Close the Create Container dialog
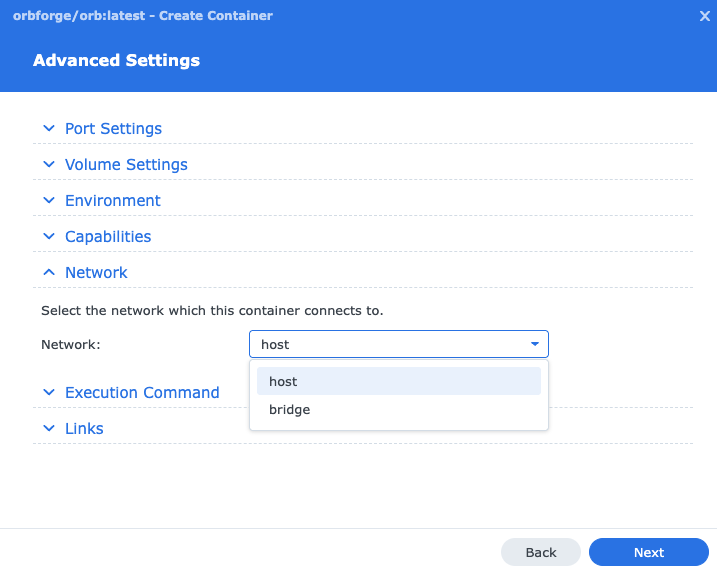The image size is (717, 573). [x=704, y=16]
